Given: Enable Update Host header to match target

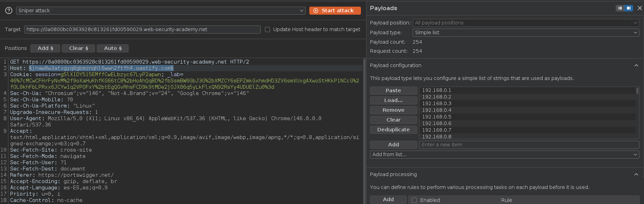Looking at the screenshot, I should (x=268, y=30).
